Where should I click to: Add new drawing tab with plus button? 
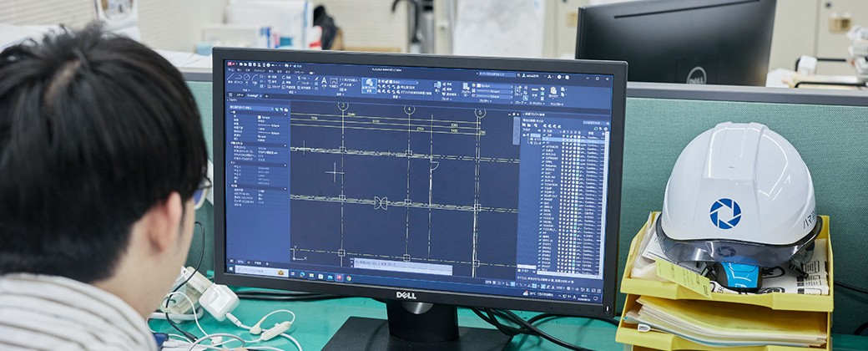point(266,96)
